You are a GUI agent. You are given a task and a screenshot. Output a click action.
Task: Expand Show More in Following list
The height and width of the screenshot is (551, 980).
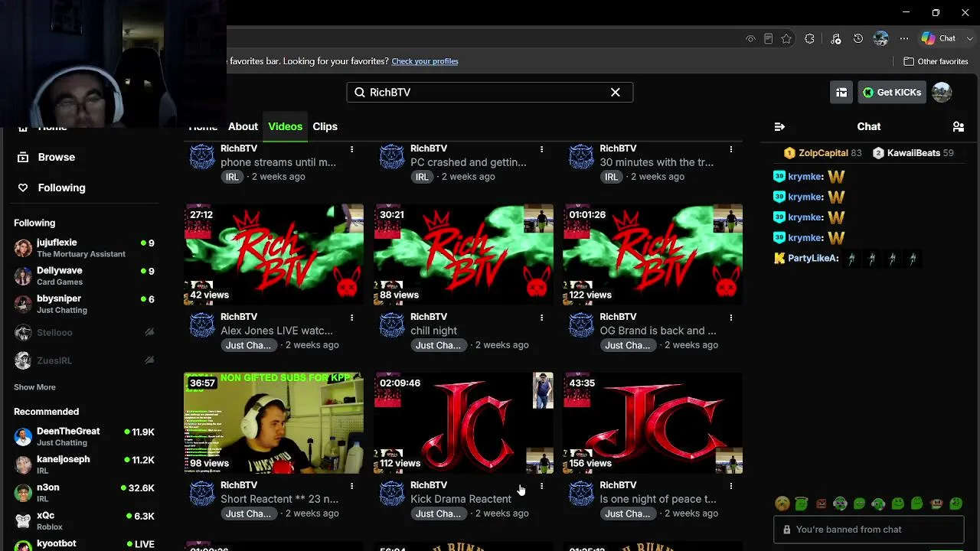34,387
